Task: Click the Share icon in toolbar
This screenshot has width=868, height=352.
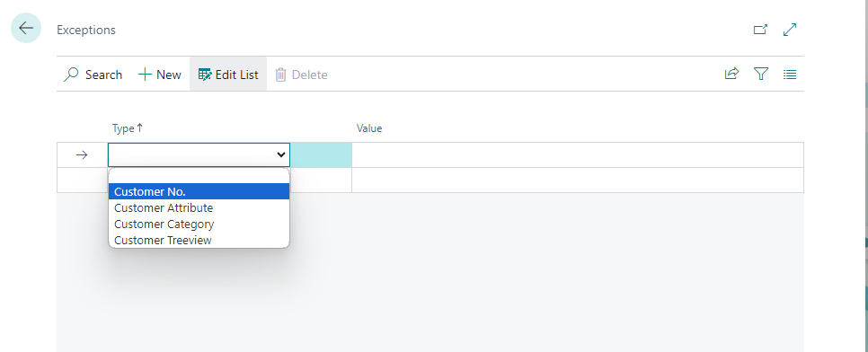Action: (x=731, y=74)
